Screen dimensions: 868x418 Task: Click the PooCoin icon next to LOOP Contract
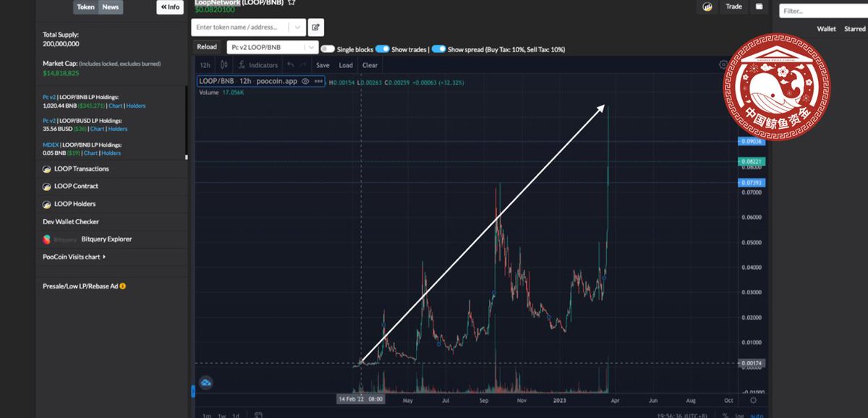46,186
